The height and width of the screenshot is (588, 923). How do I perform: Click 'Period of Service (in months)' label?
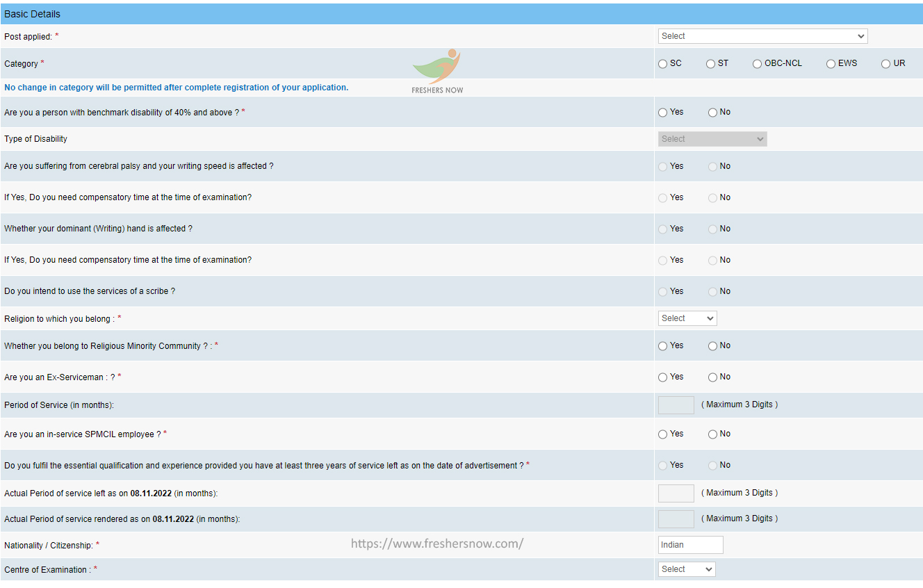point(59,405)
